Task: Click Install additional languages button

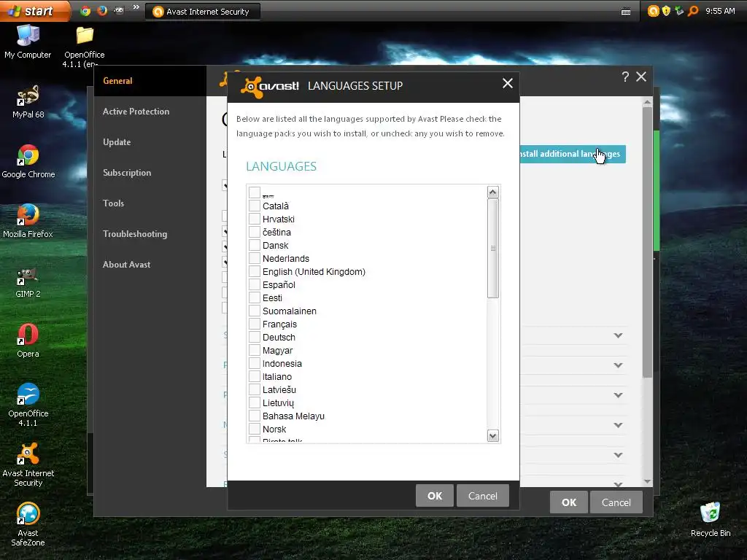Action: 573,154
